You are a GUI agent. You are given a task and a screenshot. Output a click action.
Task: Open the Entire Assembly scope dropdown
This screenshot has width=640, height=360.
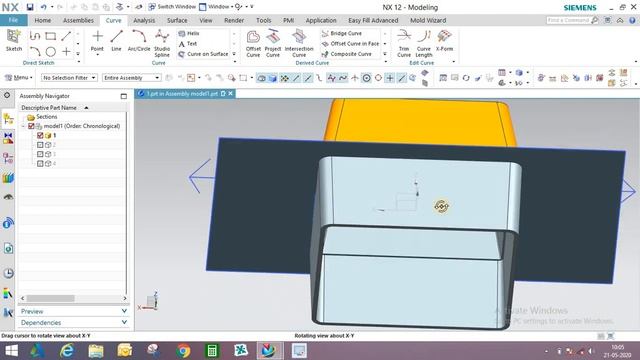(x=131, y=78)
